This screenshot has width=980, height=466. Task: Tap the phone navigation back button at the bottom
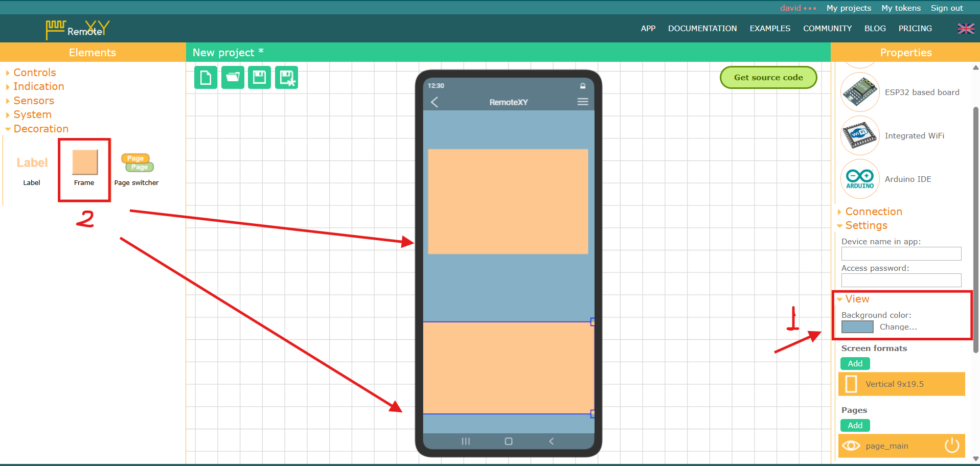pyautogui.click(x=552, y=441)
